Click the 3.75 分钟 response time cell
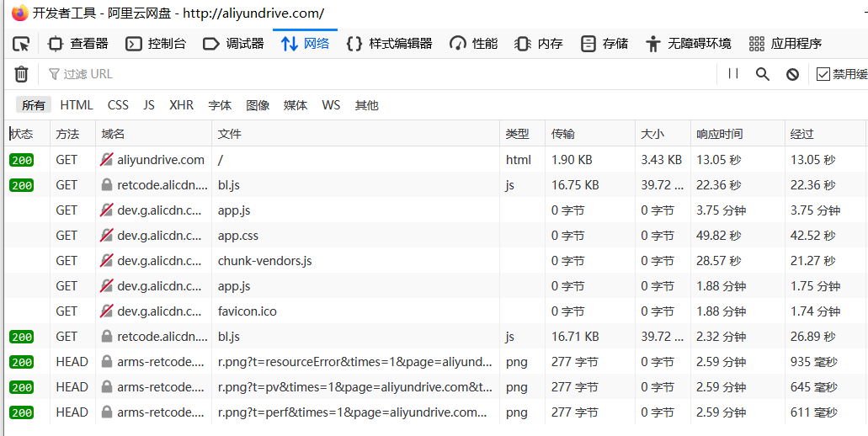Viewport: 868px width, 436px height. [x=722, y=210]
